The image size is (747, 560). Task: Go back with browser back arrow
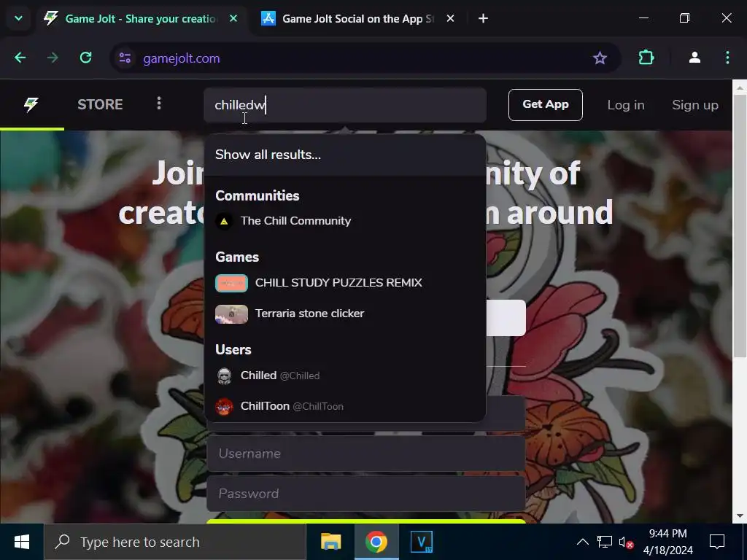20,58
